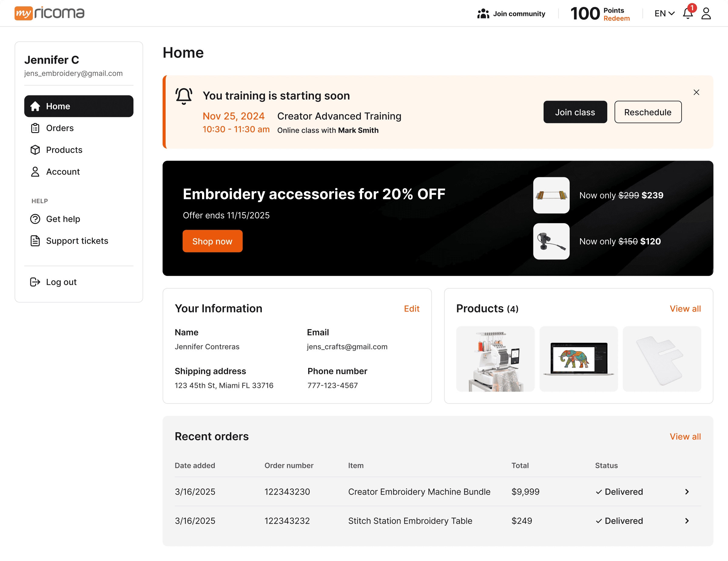Open Orders in the sidebar

(79, 128)
